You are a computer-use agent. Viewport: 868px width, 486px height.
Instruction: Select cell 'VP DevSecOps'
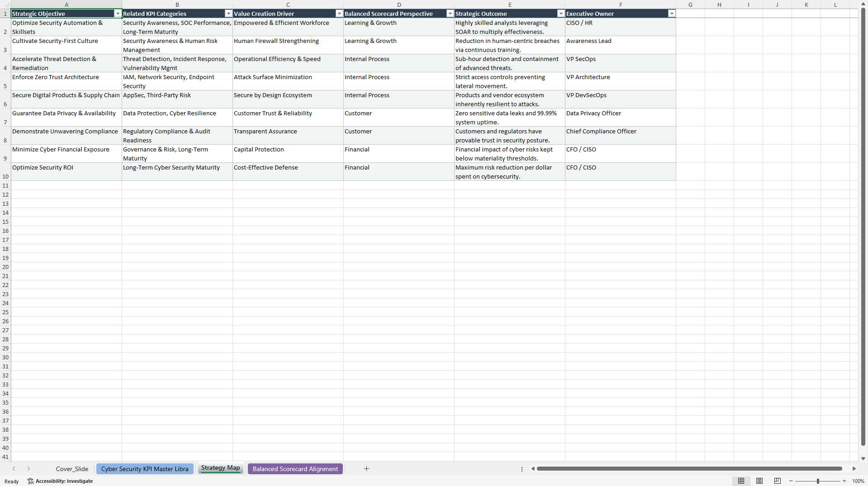point(621,99)
